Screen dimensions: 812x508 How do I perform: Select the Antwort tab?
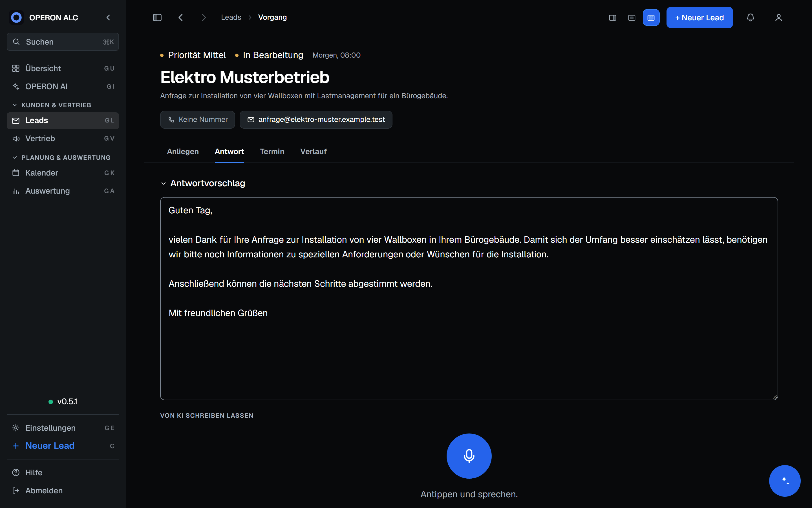click(x=229, y=152)
